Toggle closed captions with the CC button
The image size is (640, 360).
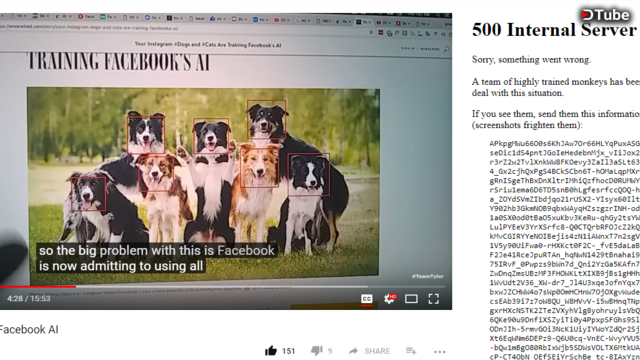[367, 299]
